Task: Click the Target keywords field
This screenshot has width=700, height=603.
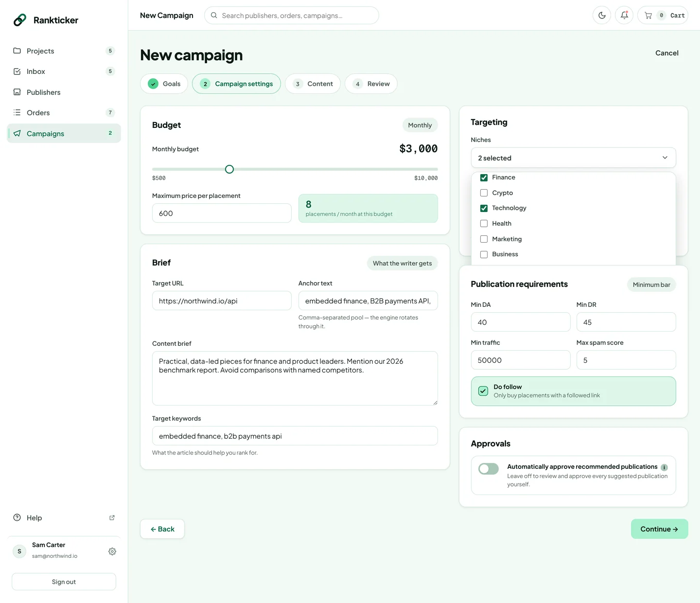Action: point(295,436)
